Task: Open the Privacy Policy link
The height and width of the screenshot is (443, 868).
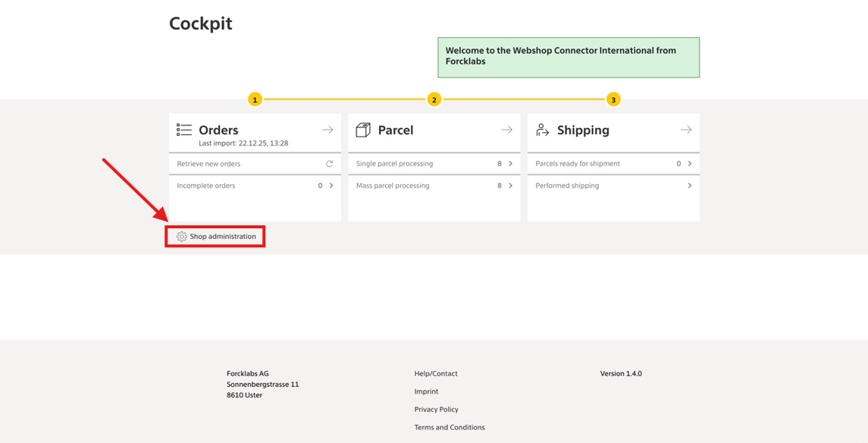Action: [436, 410]
